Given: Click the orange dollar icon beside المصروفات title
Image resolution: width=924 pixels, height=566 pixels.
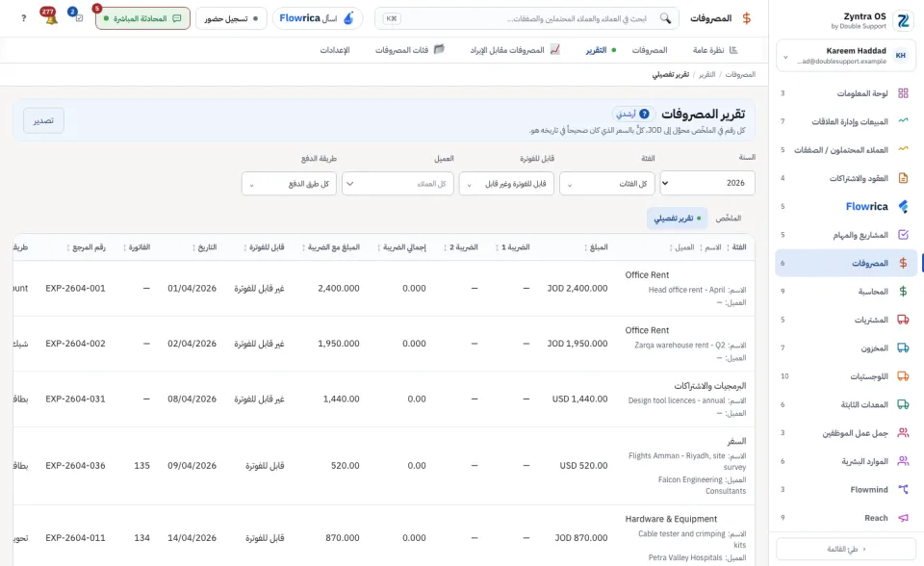Looking at the screenshot, I should (747, 18).
